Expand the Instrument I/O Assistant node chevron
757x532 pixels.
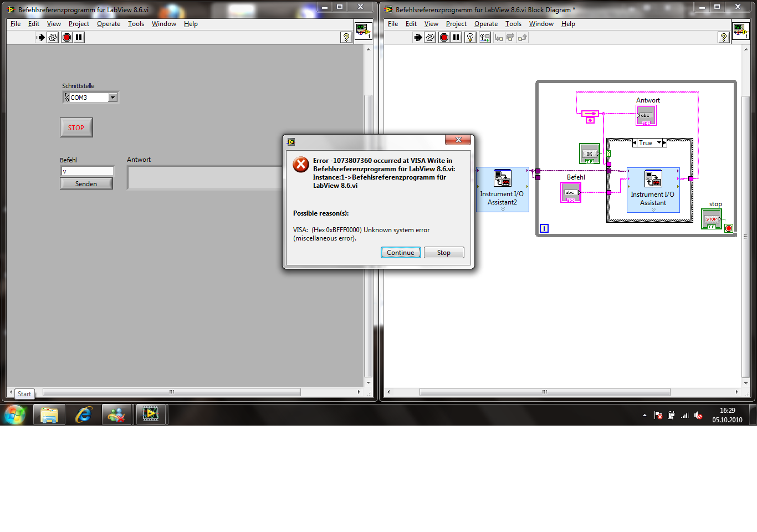pyautogui.click(x=653, y=209)
